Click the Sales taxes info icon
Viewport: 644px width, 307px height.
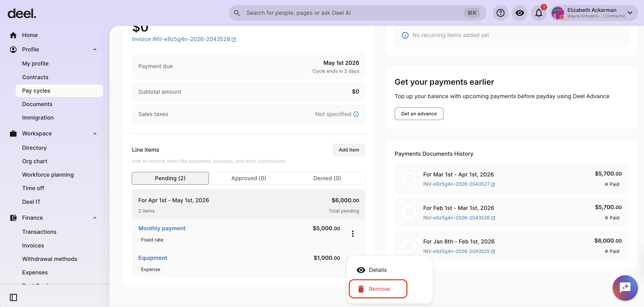pos(356,114)
